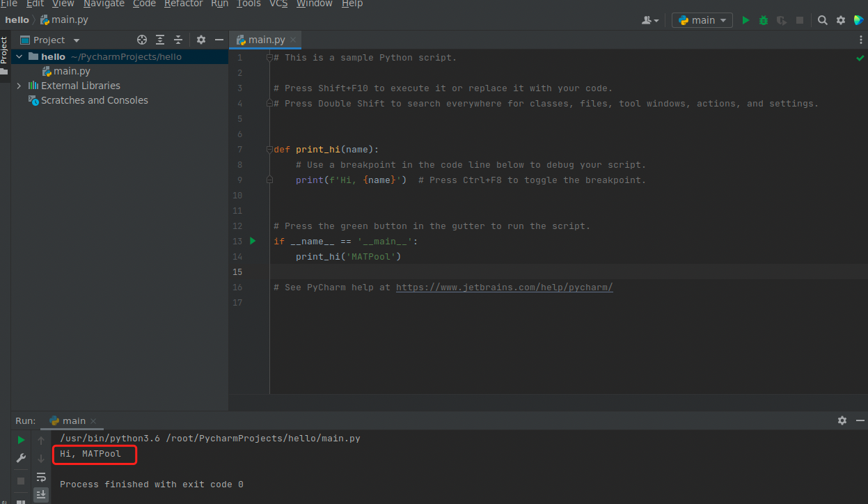The height and width of the screenshot is (504, 868).
Task: Expand External Libraries node
Action: click(x=19, y=86)
